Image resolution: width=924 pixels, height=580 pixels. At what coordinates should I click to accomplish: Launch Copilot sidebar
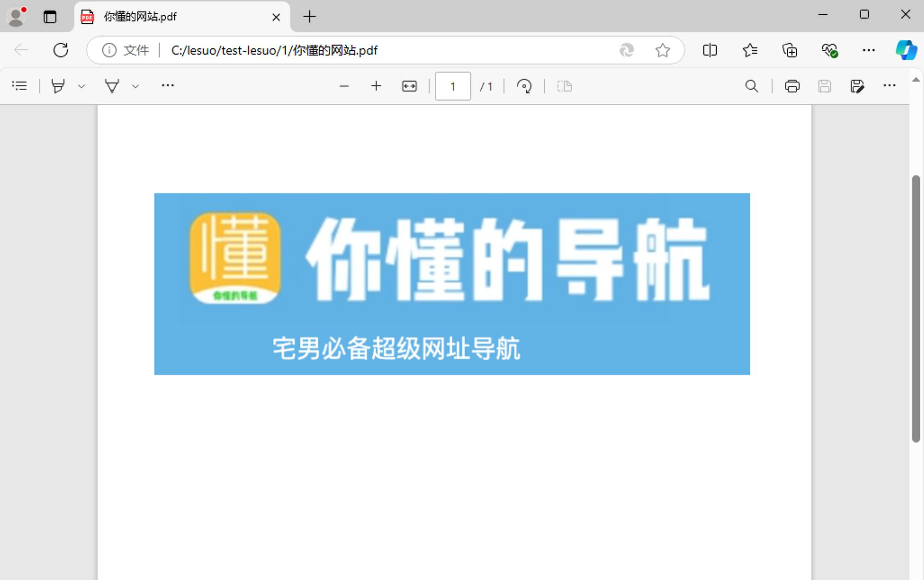(906, 50)
